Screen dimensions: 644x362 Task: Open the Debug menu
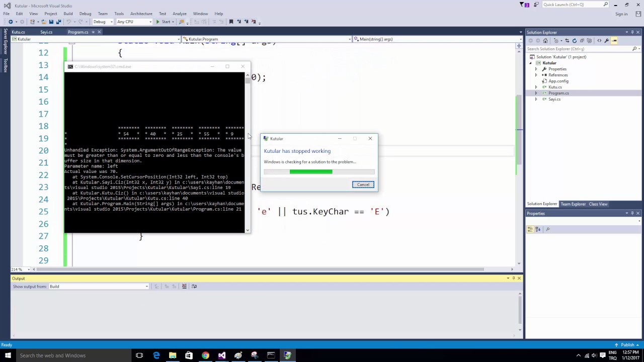pos(85,14)
